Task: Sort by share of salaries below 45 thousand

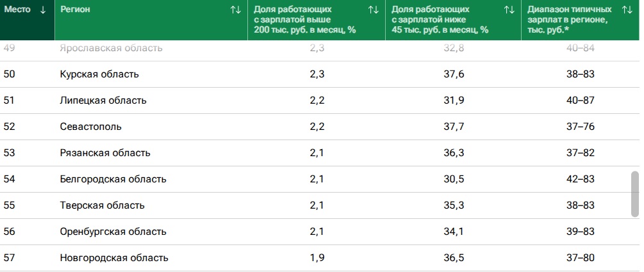Action: tap(509, 10)
